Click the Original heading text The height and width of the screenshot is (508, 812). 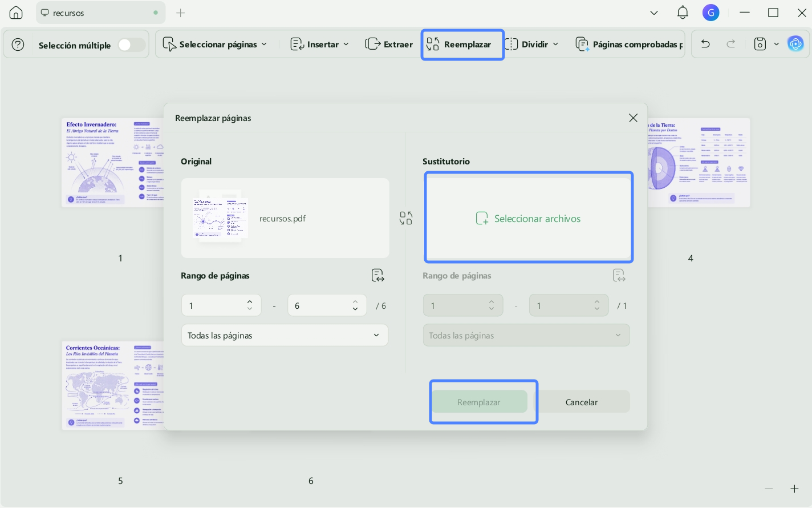[x=196, y=162]
